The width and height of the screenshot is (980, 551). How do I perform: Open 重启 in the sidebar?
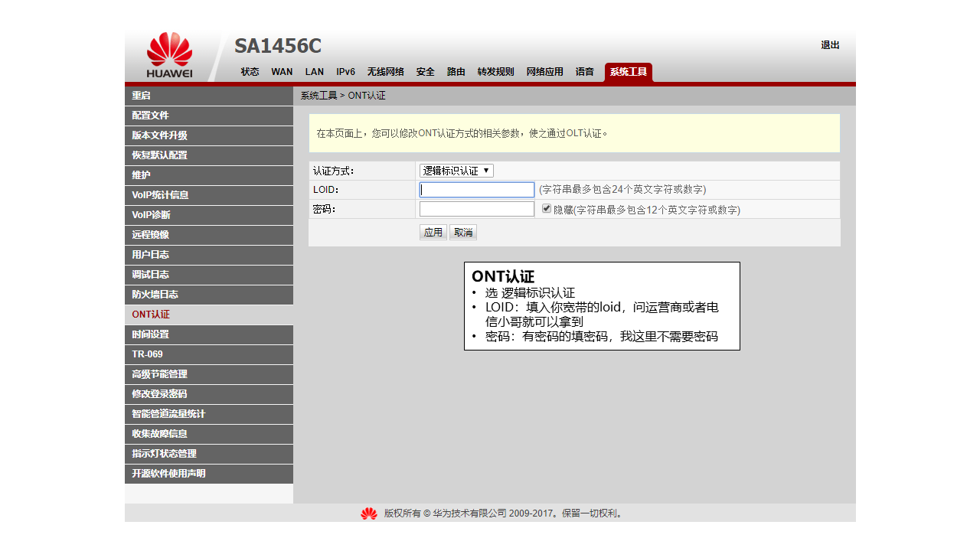(208, 96)
